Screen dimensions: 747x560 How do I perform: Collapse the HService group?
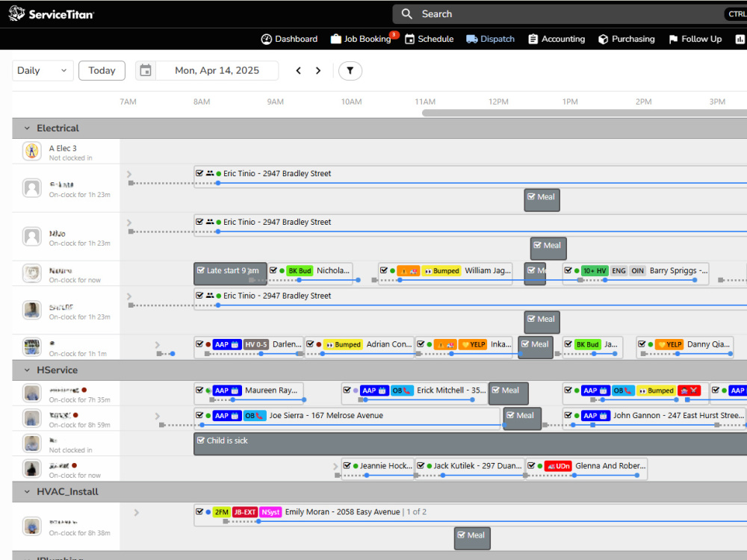[x=27, y=370]
